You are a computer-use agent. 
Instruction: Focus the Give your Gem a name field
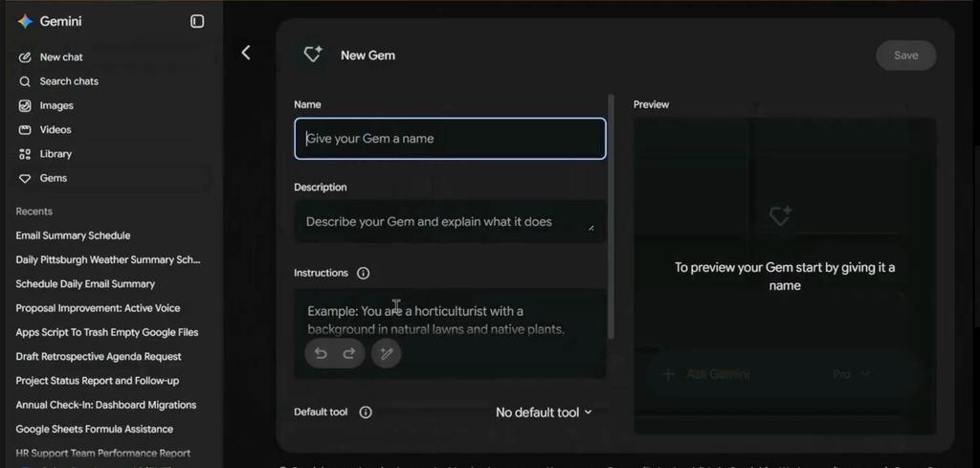click(x=450, y=139)
